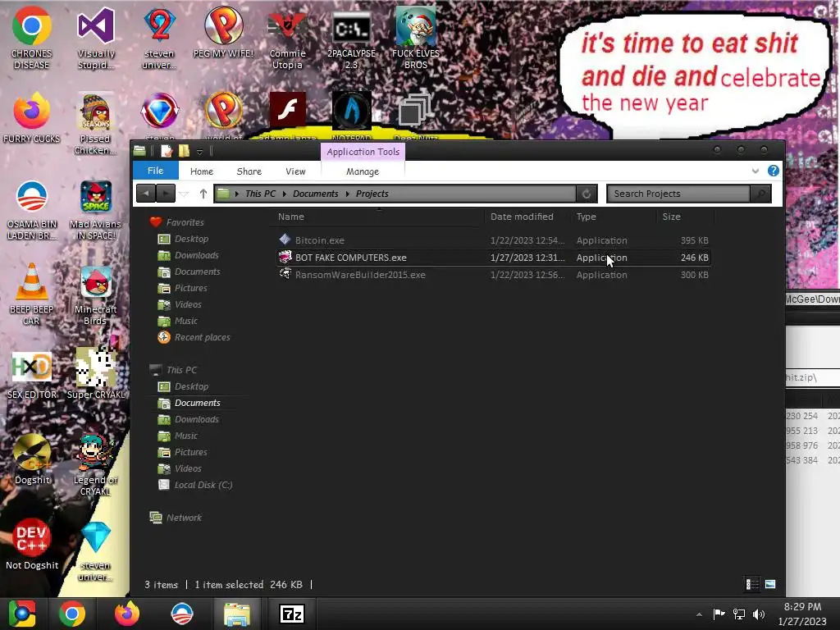Open 7-Zip from the taskbar
The height and width of the screenshot is (630, 840).
(x=292, y=614)
